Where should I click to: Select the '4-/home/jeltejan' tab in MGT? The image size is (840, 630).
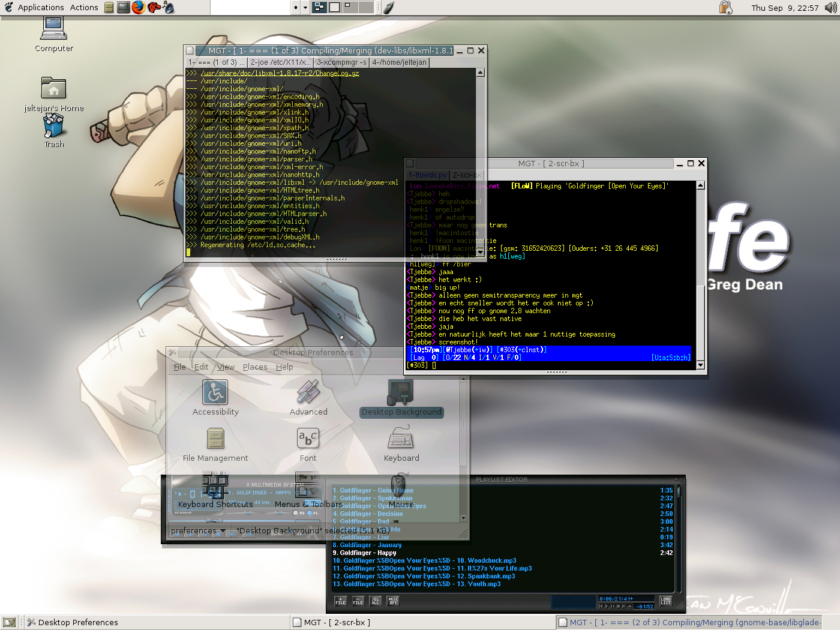pos(399,62)
